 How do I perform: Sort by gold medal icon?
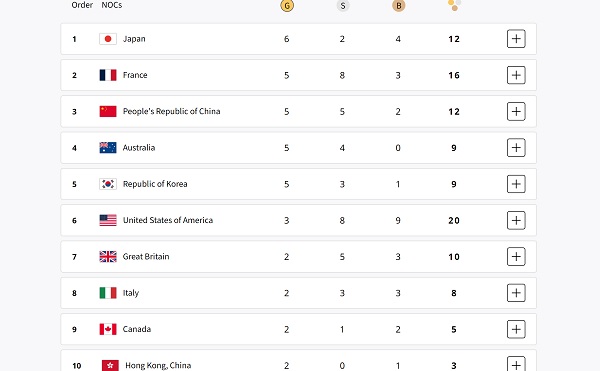pos(287,5)
